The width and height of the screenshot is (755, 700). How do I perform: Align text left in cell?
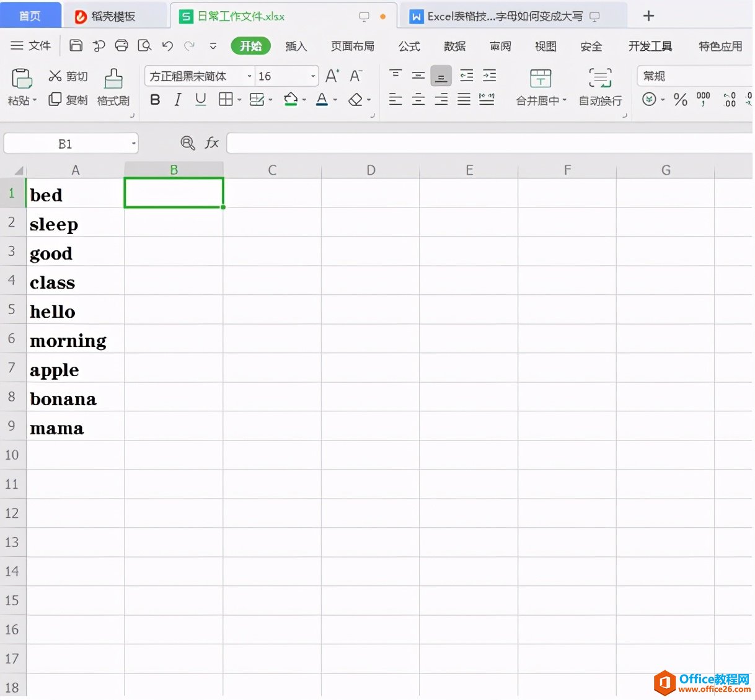click(395, 99)
